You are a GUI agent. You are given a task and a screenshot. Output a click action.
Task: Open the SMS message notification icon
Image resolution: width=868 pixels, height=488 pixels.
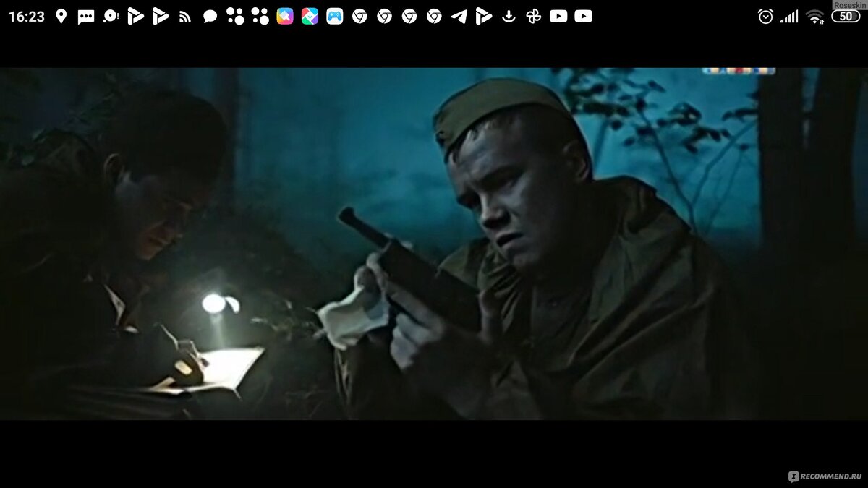[86, 17]
